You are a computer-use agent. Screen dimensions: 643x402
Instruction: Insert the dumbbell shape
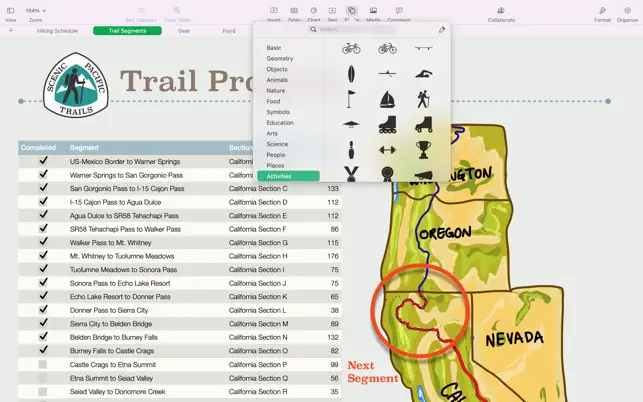click(x=387, y=150)
